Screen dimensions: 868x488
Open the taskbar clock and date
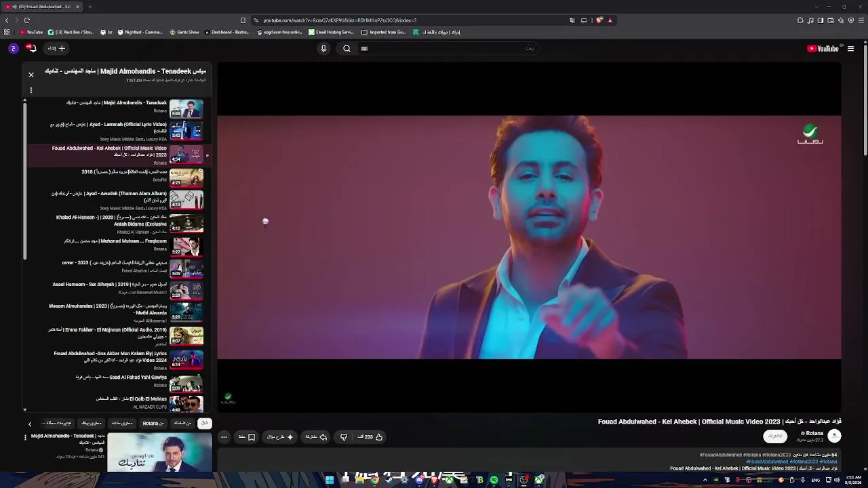[853, 480]
